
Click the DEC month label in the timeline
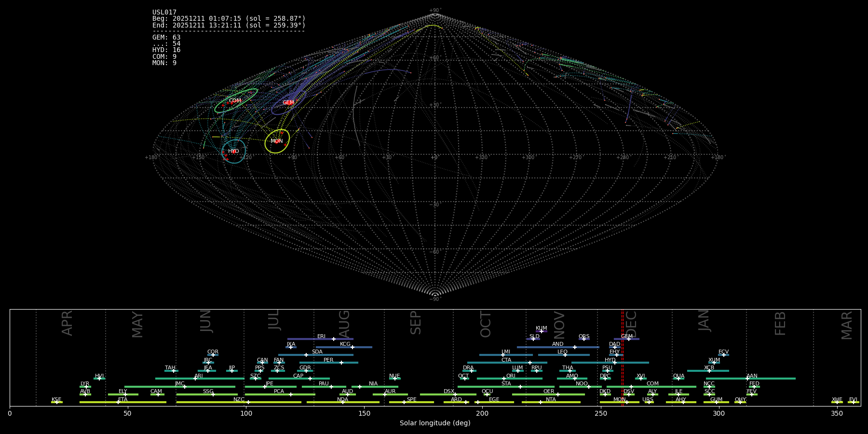tap(632, 325)
